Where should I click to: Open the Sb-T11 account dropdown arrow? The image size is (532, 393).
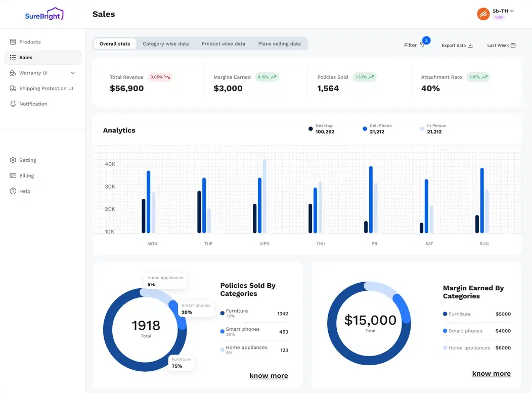tap(512, 11)
